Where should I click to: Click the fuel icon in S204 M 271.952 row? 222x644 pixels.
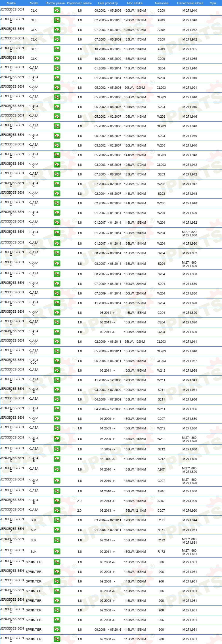coord(57,253)
